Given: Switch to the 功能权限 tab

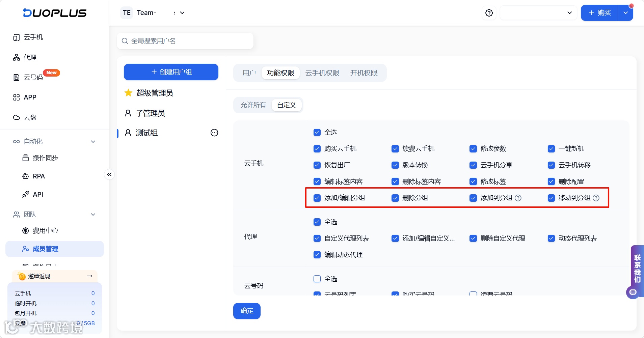Looking at the screenshot, I should pos(280,73).
